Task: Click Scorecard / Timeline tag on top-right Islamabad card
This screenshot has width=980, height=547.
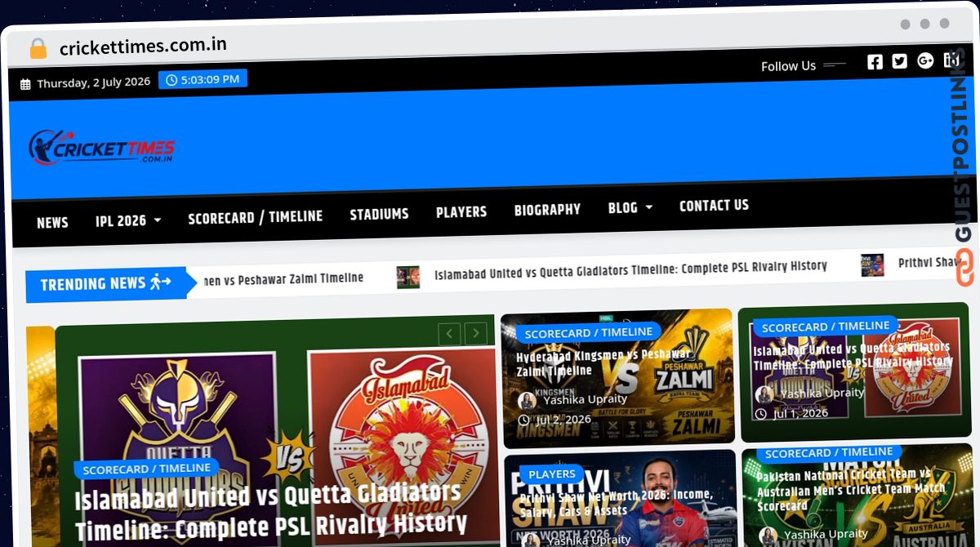Action: 825,327
